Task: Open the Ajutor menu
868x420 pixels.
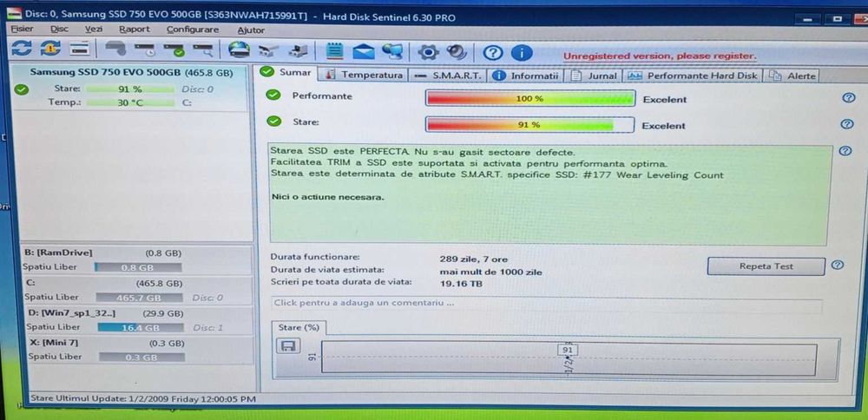Action: point(251,30)
